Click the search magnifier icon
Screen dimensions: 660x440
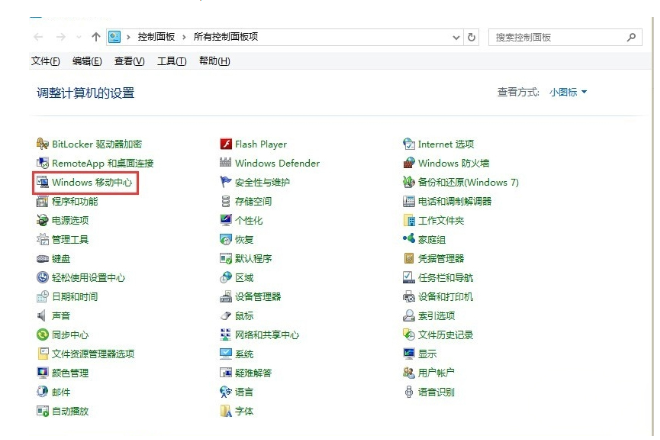pyautogui.click(x=631, y=37)
